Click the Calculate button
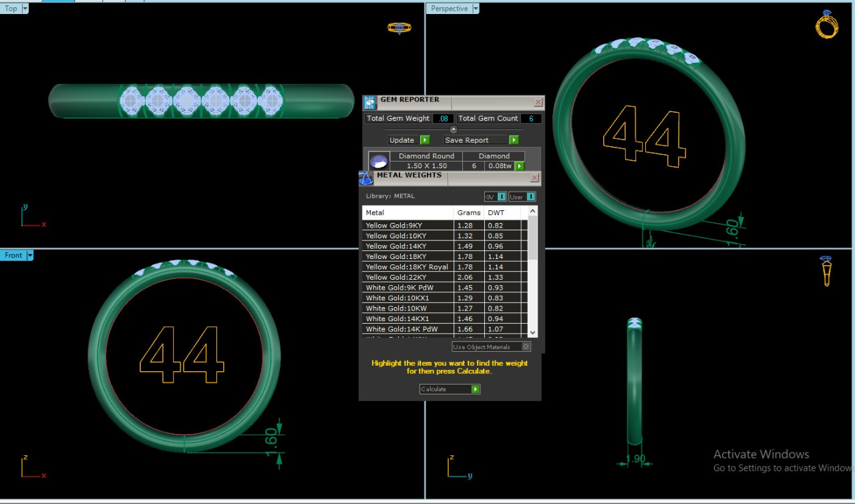The width and height of the screenshot is (855, 504). coord(450,389)
